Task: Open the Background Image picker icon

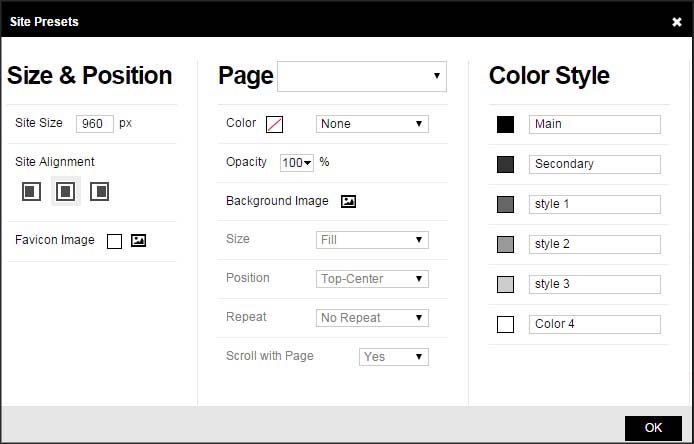Action: [x=348, y=201]
